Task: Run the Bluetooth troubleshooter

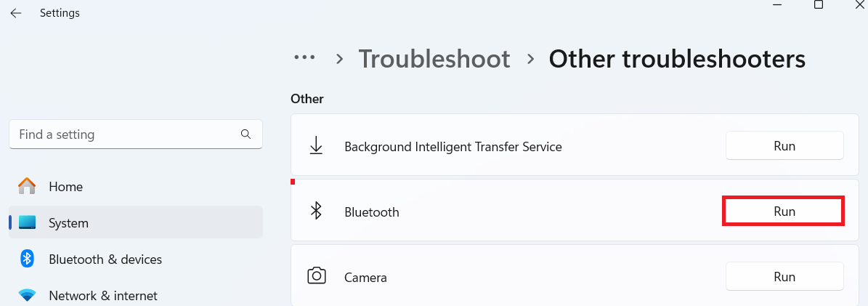Action: click(x=784, y=212)
